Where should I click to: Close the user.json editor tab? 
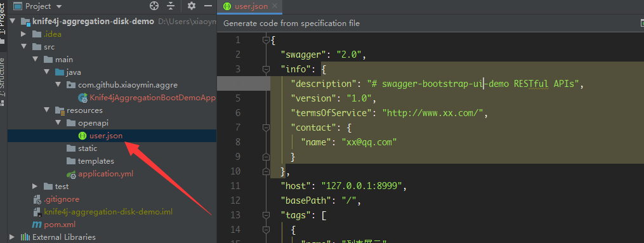pos(275,6)
